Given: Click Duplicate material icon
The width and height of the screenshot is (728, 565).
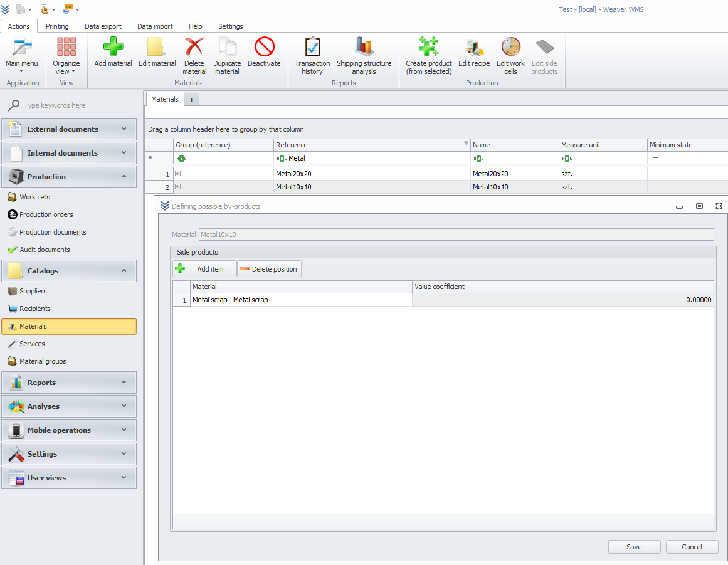Looking at the screenshot, I should (x=227, y=47).
